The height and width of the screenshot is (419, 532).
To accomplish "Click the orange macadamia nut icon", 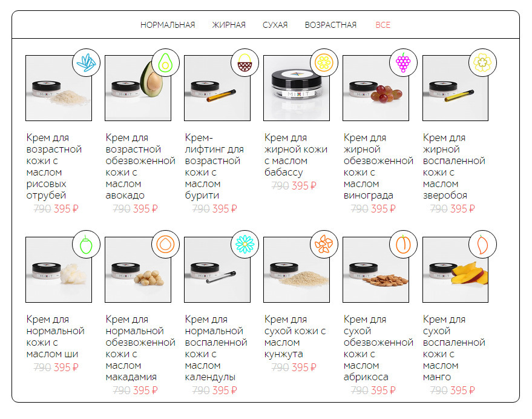I will (166, 245).
